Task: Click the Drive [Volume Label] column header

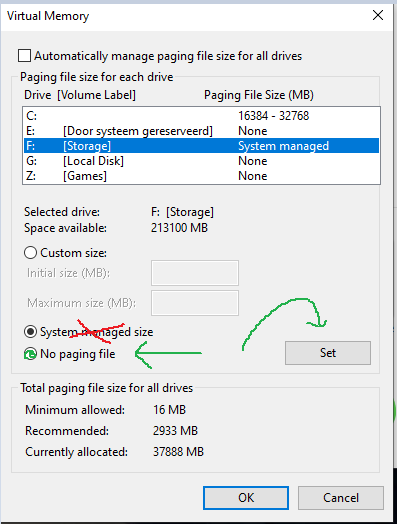Action: coord(80,95)
